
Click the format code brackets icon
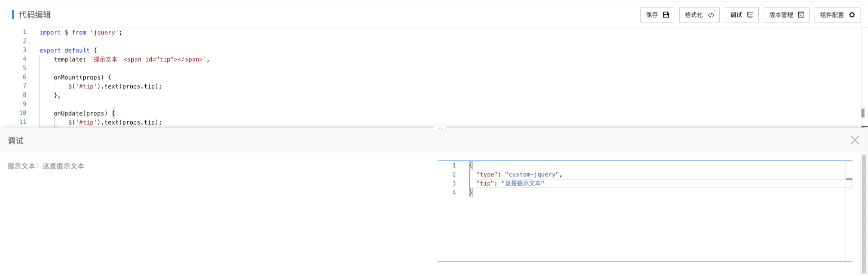tap(711, 15)
